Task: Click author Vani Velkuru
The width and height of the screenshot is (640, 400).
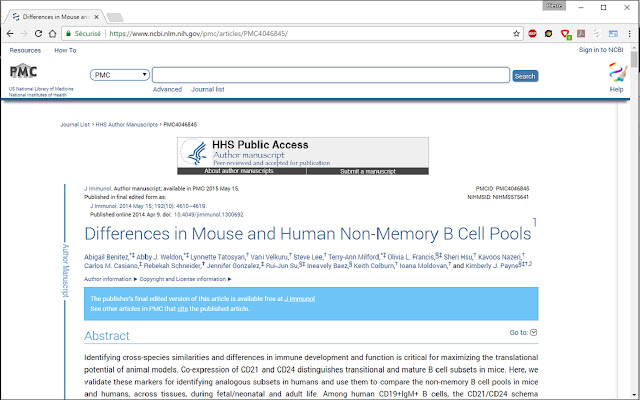Action: pyautogui.click(x=269, y=257)
